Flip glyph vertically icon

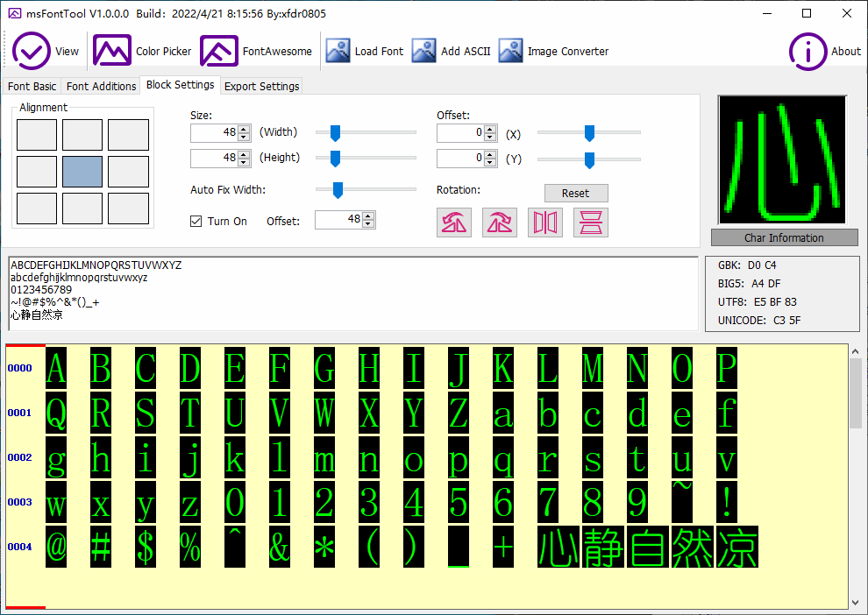click(591, 223)
